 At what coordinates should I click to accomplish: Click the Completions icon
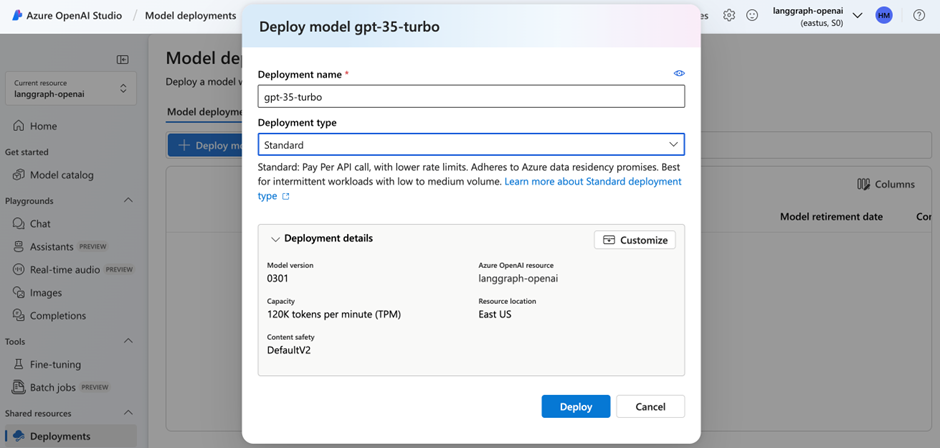point(19,315)
